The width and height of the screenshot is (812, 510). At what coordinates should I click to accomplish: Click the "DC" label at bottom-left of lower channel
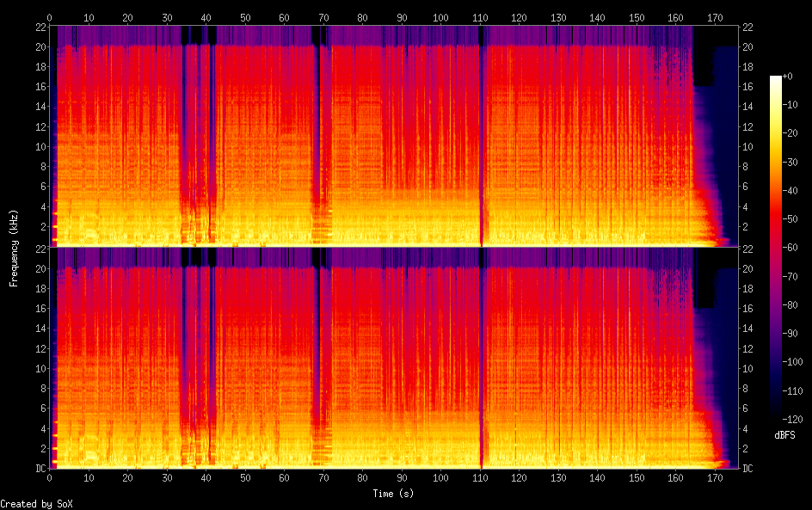coord(39,469)
